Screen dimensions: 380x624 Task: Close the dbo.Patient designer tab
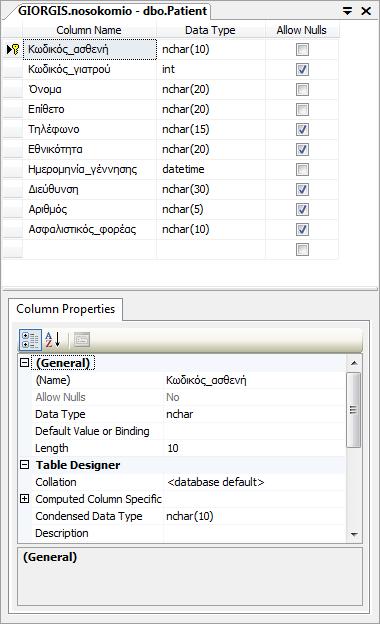(x=366, y=11)
